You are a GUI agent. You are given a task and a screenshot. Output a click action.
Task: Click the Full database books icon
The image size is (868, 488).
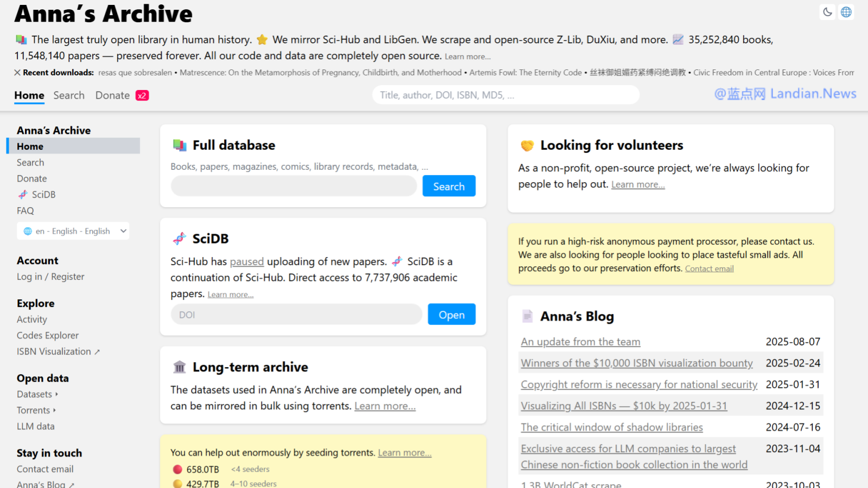tap(180, 145)
